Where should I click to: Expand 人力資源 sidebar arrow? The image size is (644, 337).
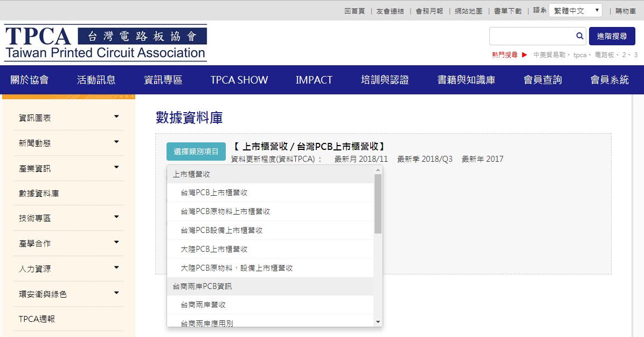coord(116,267)
